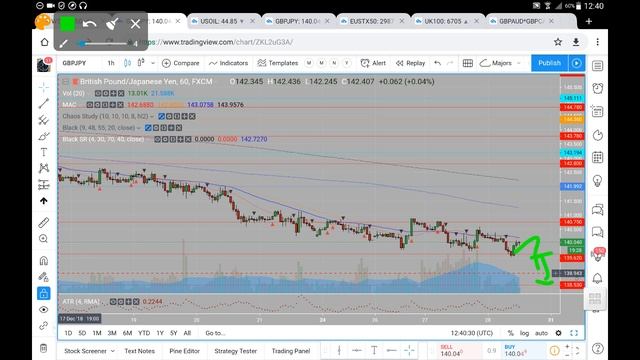640x360 pixels.
Task: Start bar Replay mode
Action: [x=411, y=63]
